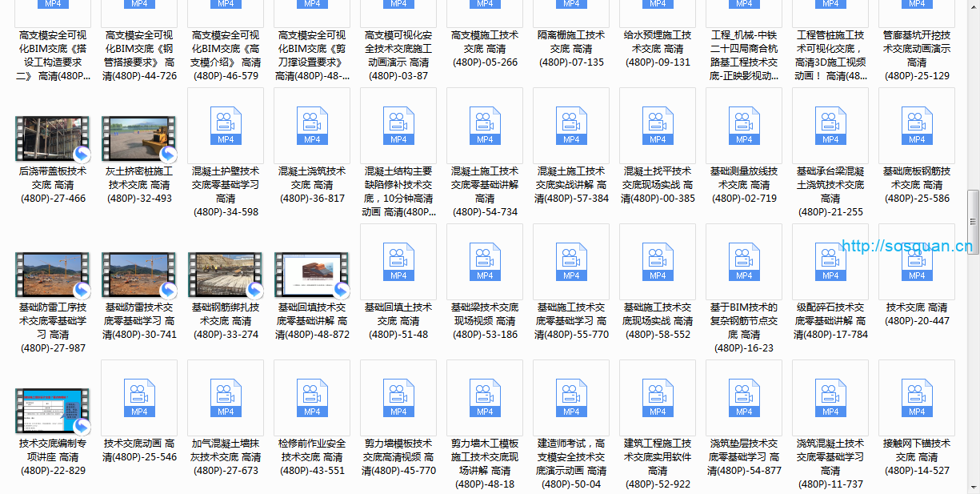980x494 pixels.
Task: Open the 技术交底编制专项讲座 video thumbnail
Action: coord(53,411)
